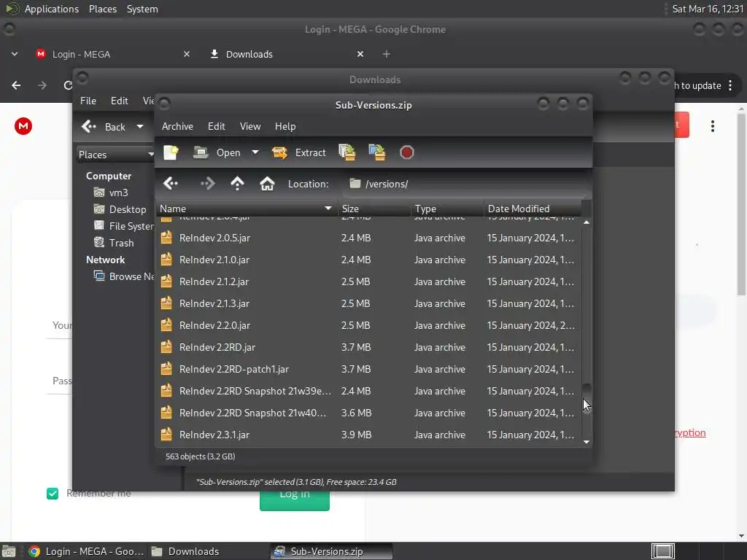The height and width of the screenshot is (560, 747).
Task: Open Chrome three-dot menu
Action: tap(730, 85)
